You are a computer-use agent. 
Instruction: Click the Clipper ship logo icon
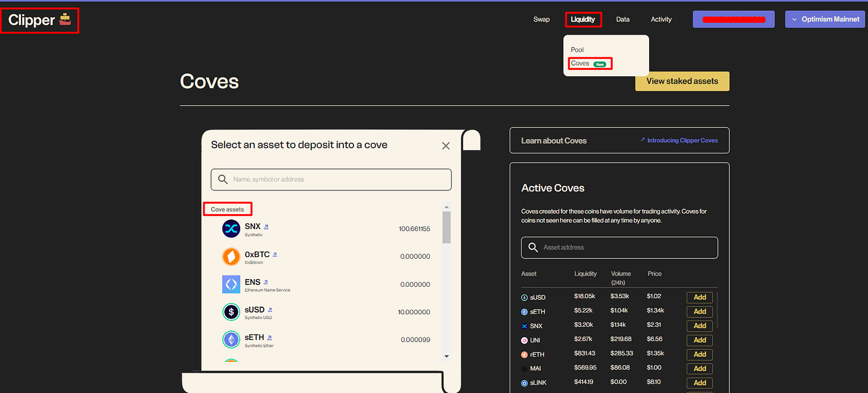coord(65,20)
